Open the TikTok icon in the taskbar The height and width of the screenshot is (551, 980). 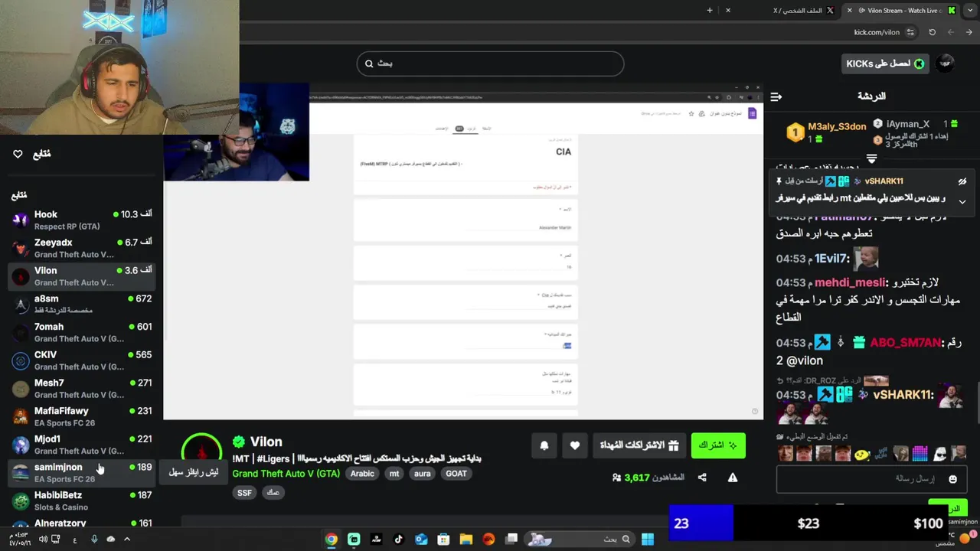coord(398,539)
